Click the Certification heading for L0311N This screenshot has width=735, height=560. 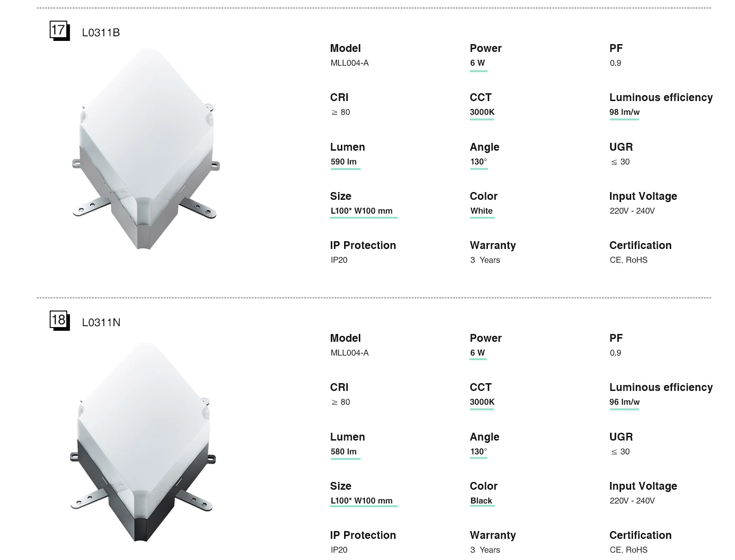click(640, 535)
